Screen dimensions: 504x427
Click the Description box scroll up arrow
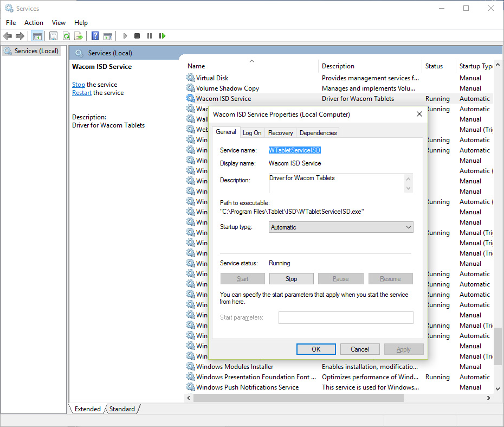pos(409,179)
